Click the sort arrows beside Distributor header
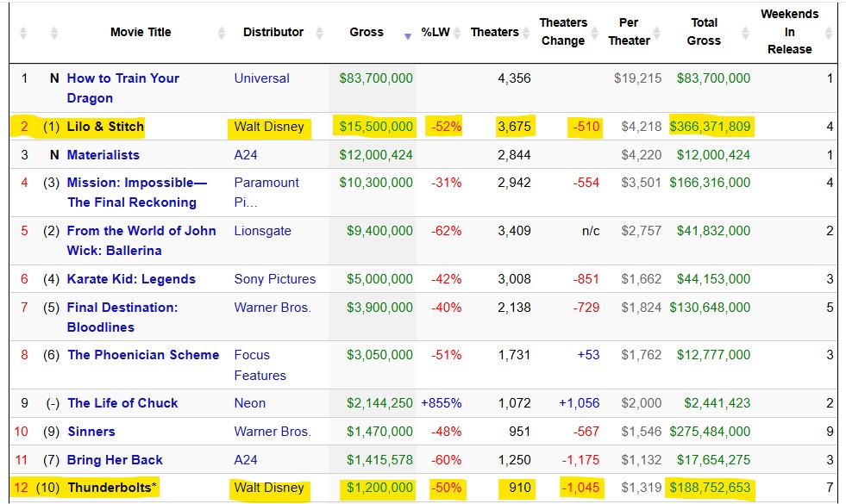846x504 pixels. click(x=319, y=33)
